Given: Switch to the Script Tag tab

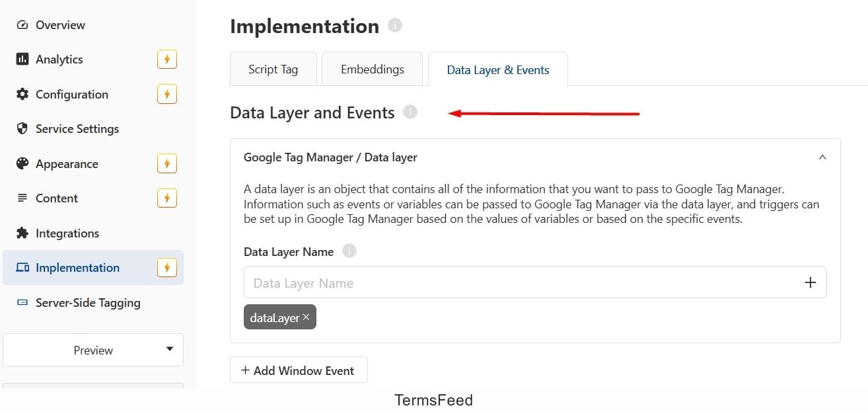Looking at the screenshot, I should click(x=273, y=69).
